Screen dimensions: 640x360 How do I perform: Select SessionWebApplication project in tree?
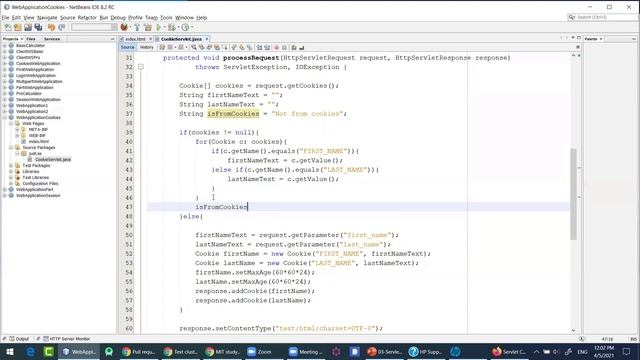point(38,100)
